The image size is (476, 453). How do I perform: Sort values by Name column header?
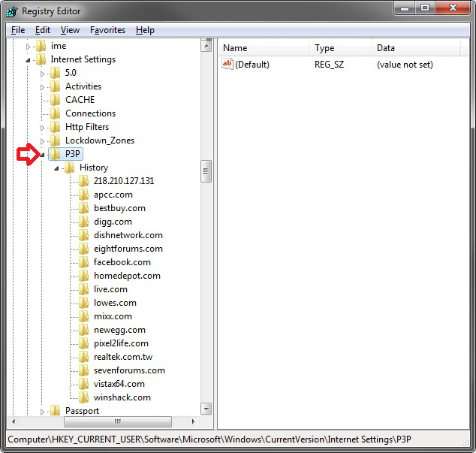(264, 48)
